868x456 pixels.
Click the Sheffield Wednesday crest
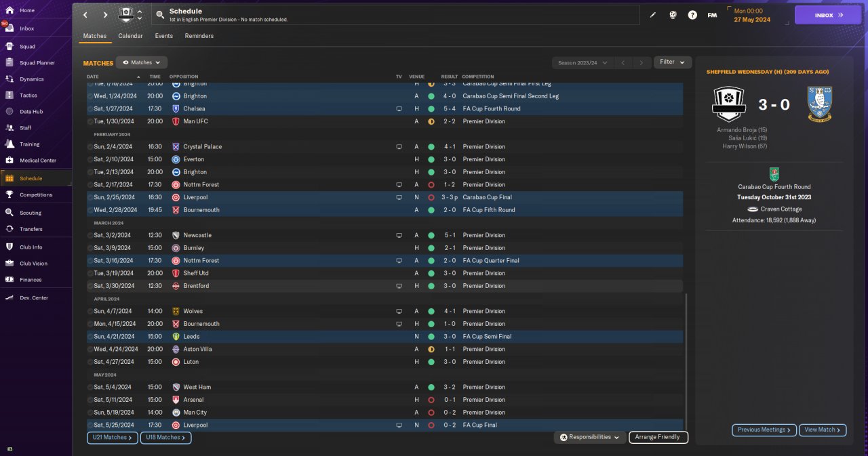(820, 104)
